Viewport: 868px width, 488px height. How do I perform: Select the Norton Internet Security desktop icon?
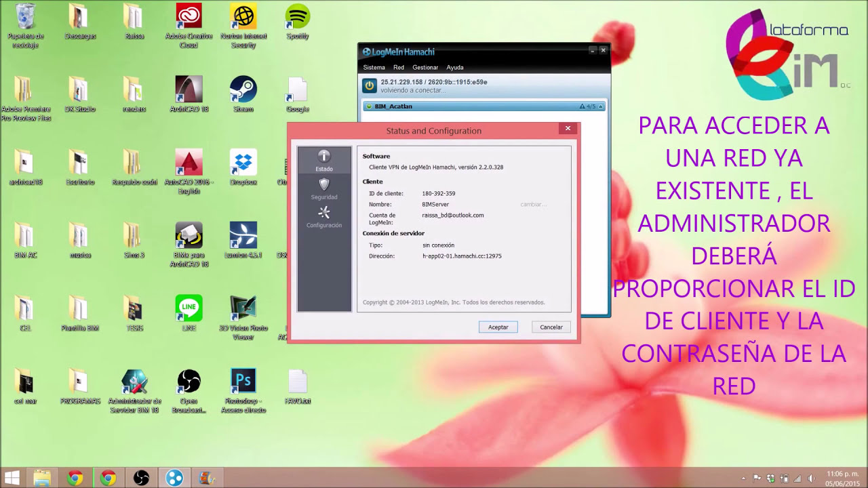[x=243, y=27]
